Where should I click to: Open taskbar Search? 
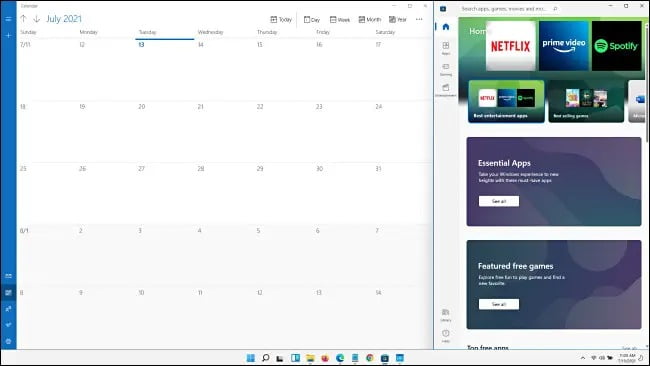tap(266, 358)
